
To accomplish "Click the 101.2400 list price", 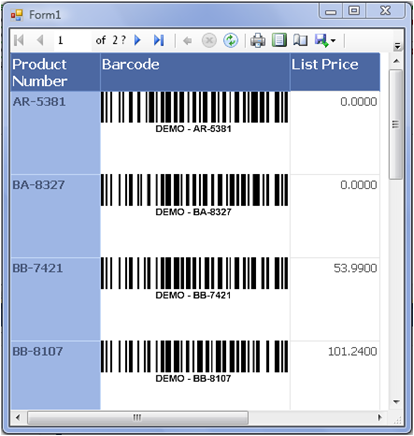I will point(353,352).
